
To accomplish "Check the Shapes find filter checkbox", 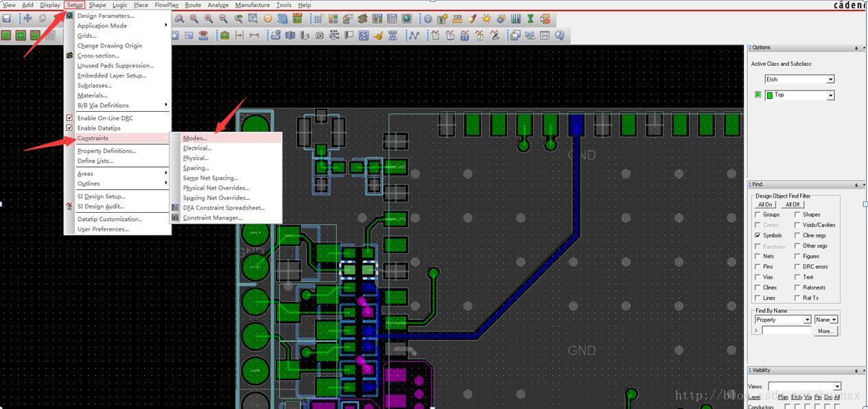I will click(x=797, y=214).
